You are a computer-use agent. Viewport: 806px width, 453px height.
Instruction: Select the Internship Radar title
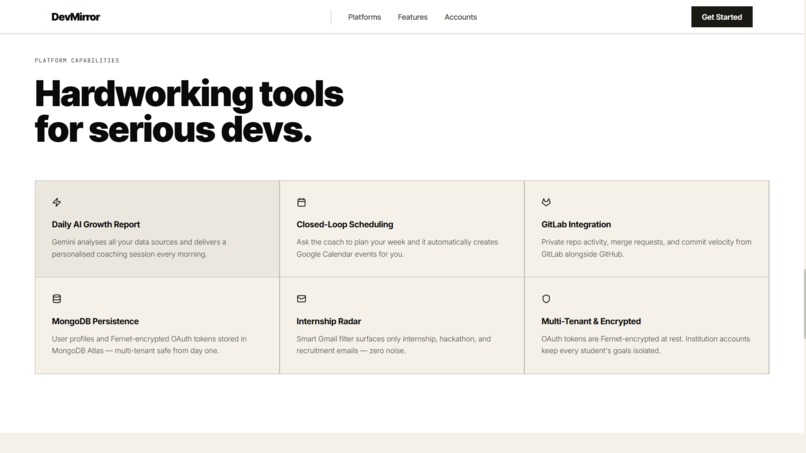point(328,321)
